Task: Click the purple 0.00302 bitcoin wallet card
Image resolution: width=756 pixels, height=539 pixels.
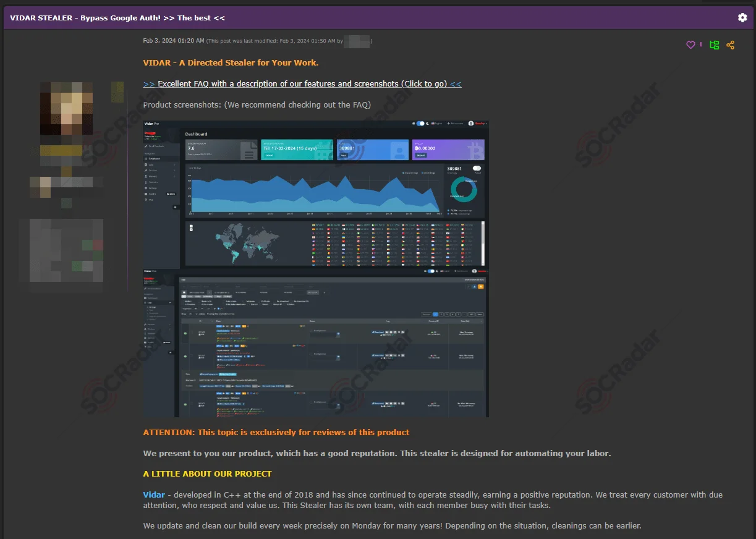Action: point(448,150)
